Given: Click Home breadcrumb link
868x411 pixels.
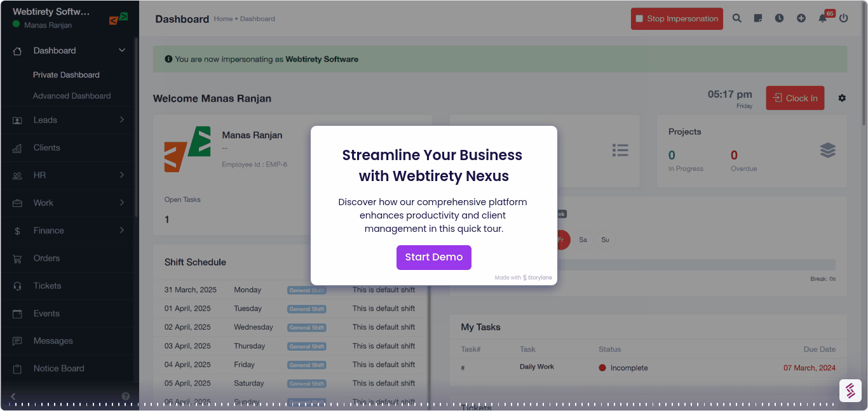Looking at the screenshot, I should tap(223, 19).
